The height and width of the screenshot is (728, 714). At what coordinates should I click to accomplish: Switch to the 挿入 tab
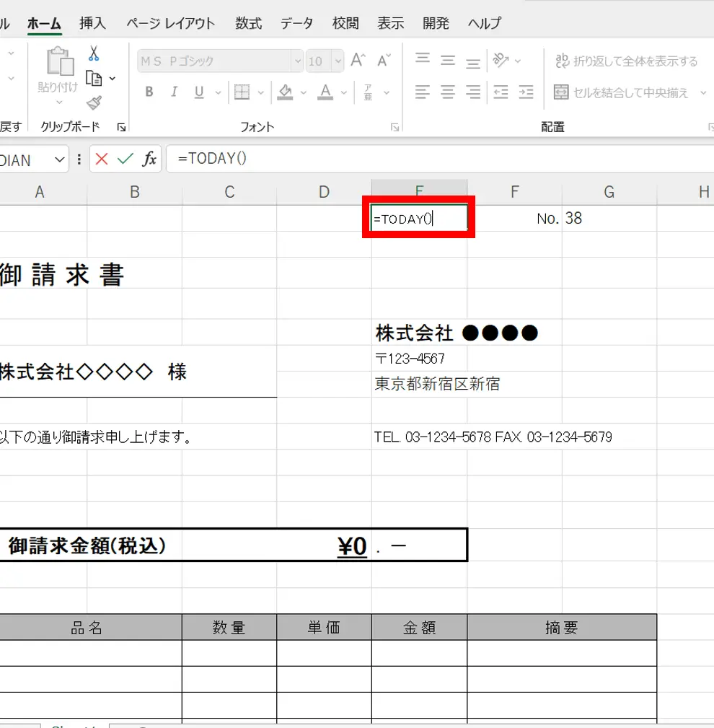(92, 23)
